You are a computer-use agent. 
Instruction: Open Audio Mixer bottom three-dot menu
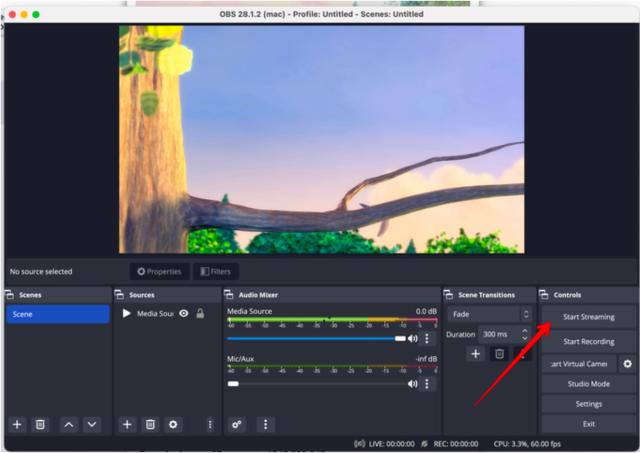(266, 424)
